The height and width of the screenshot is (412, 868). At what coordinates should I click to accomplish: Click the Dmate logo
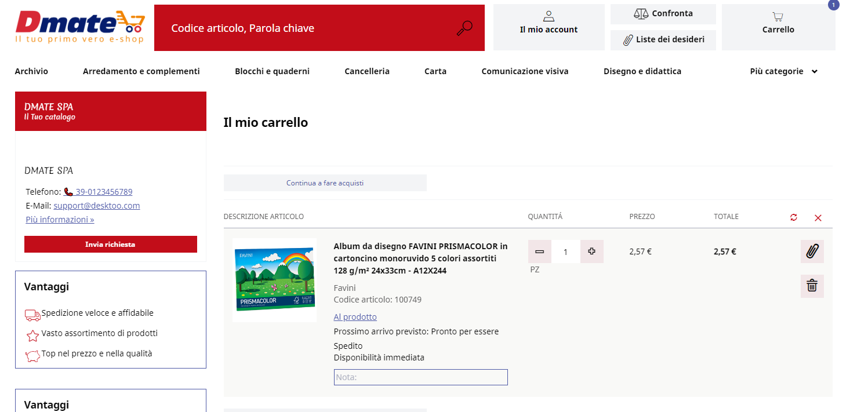pos(79,27)
